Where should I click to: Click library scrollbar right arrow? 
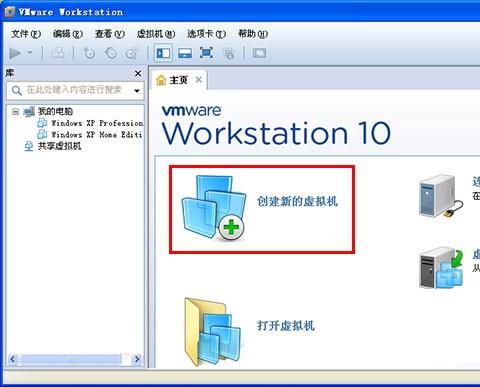click(x=137, y=359)
